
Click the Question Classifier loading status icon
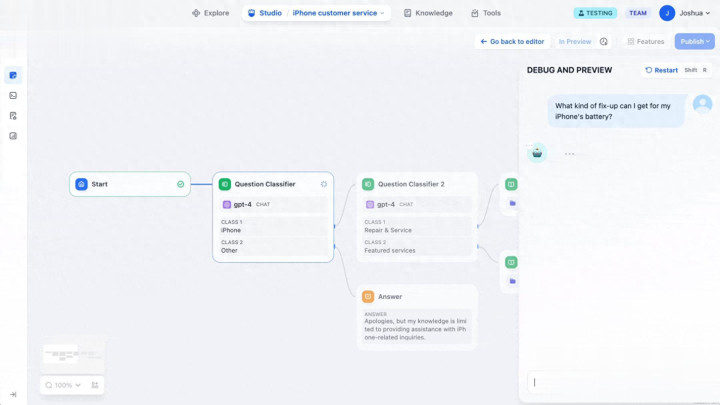323,184
